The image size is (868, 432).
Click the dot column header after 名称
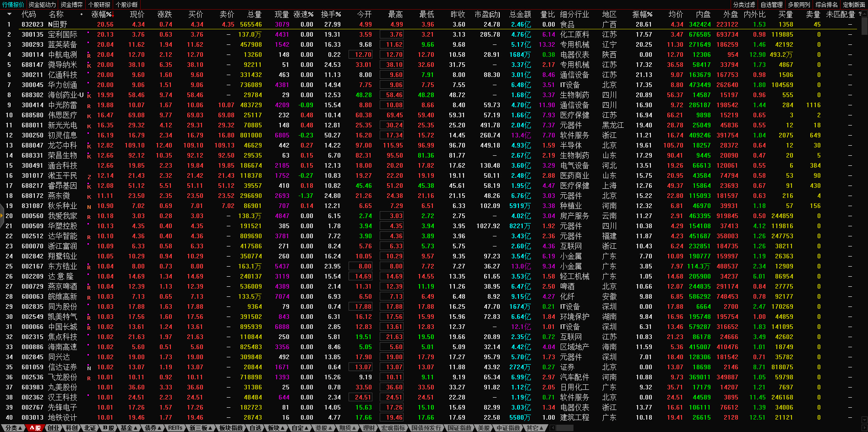[x=82, y=14]
